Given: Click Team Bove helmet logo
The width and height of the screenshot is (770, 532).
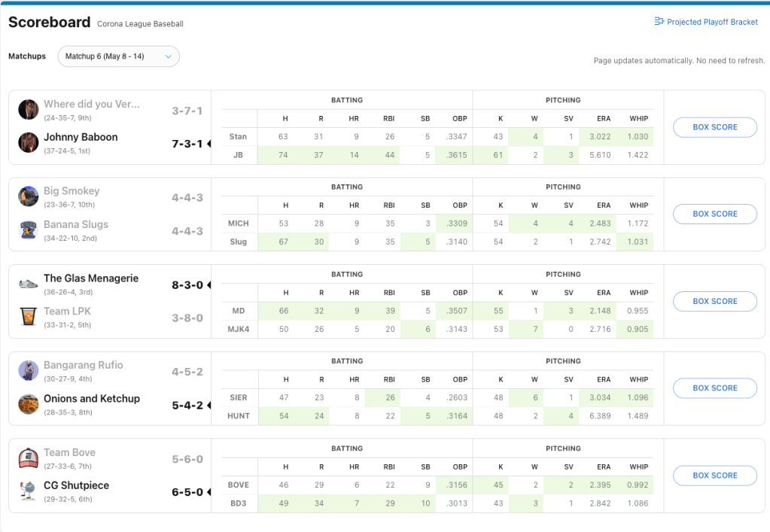Looking at the screenshot, I should point(29,458).
